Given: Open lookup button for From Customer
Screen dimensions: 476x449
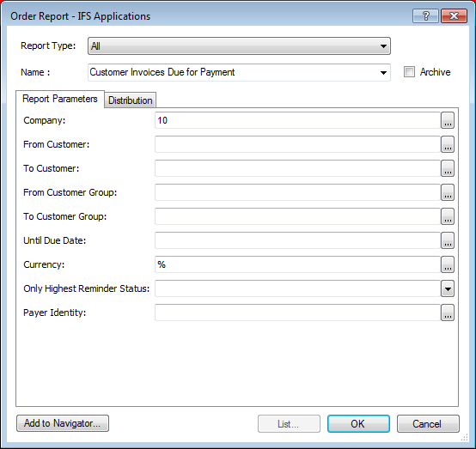Looking at the screenshot, I should 448,144.
